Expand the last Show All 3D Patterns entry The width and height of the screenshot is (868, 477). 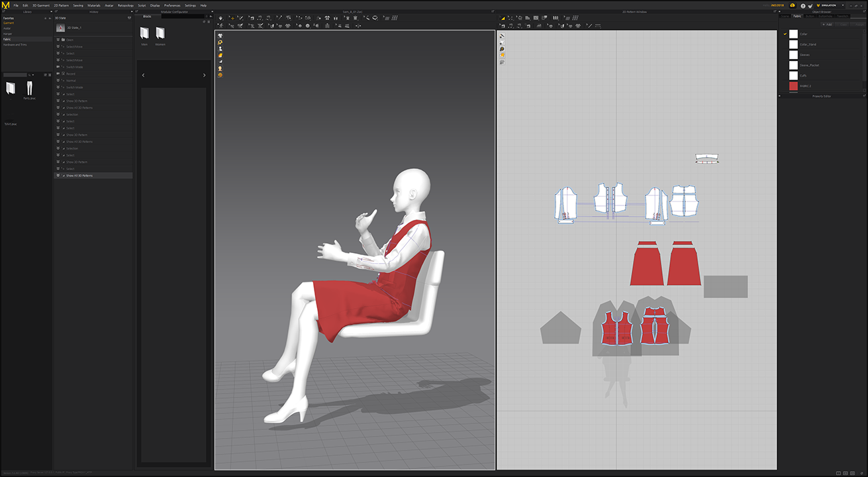(x=58, y=176)
